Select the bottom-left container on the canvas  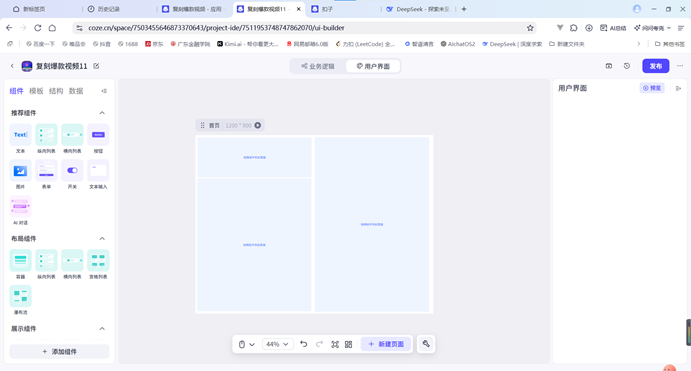[254, 245]
